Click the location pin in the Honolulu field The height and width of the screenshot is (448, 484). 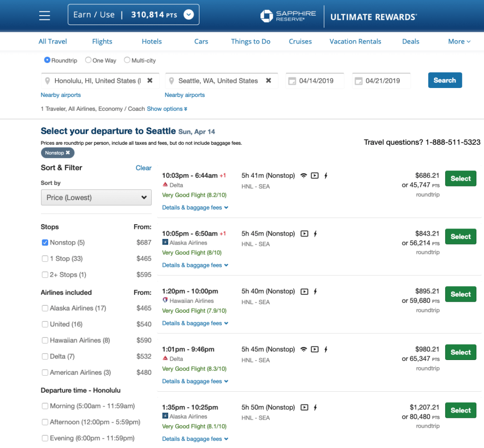point(48,81)
